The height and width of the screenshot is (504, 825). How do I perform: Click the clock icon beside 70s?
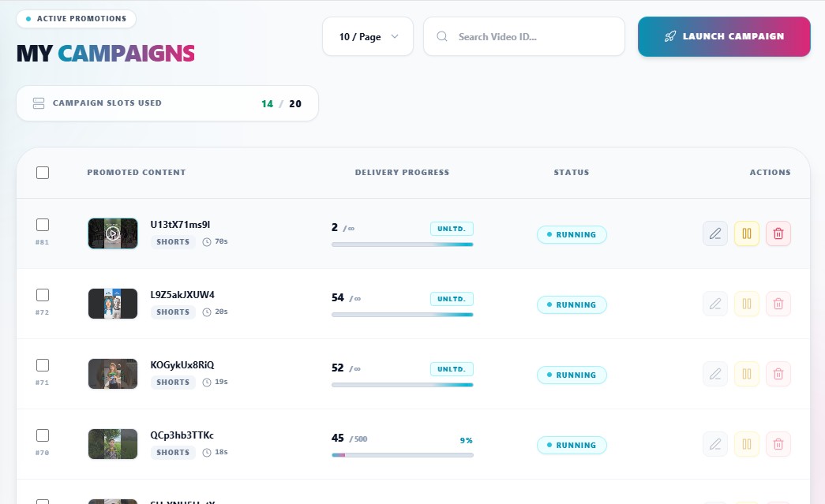207,242
